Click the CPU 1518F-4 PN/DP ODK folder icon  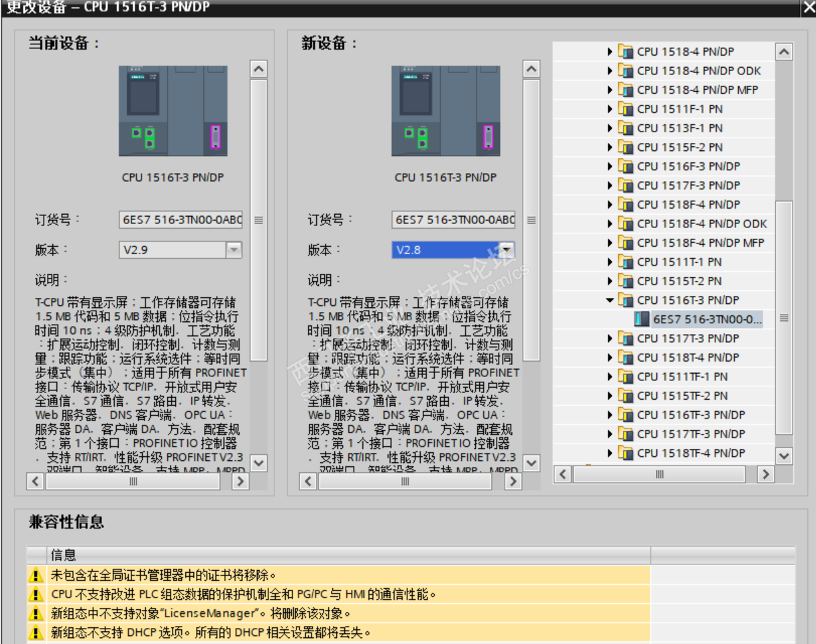pos(625,223)
